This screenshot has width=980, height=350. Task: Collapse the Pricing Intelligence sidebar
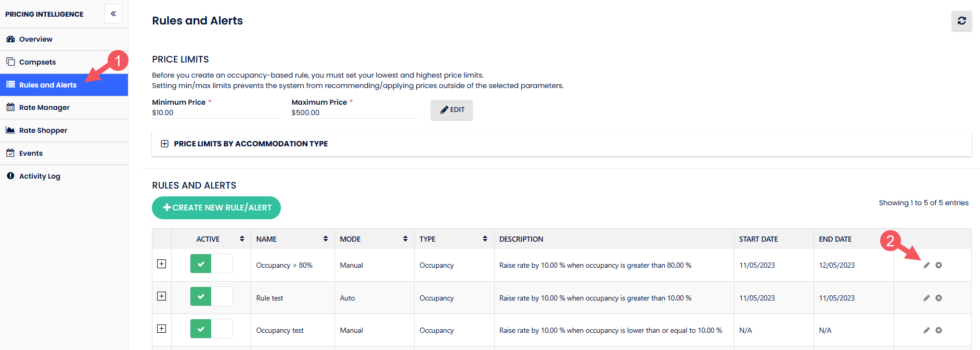click(x=113, y=14)
